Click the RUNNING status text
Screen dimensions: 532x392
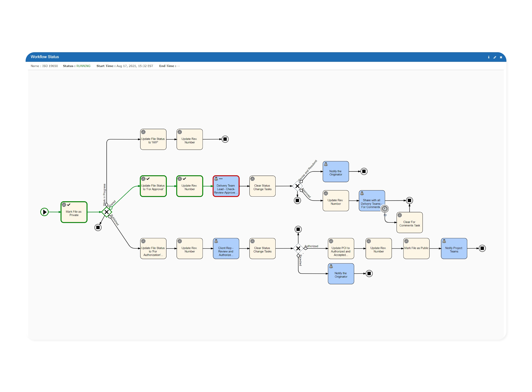coord(83,66)
